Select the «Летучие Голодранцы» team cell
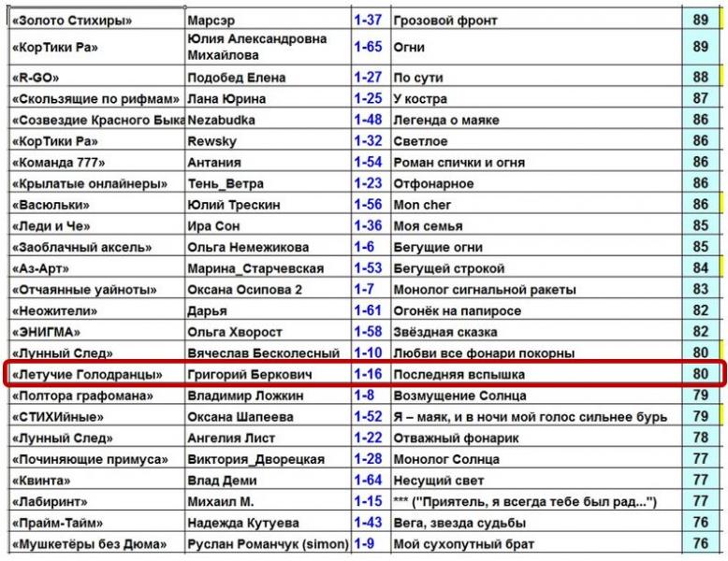 (86, 374)
